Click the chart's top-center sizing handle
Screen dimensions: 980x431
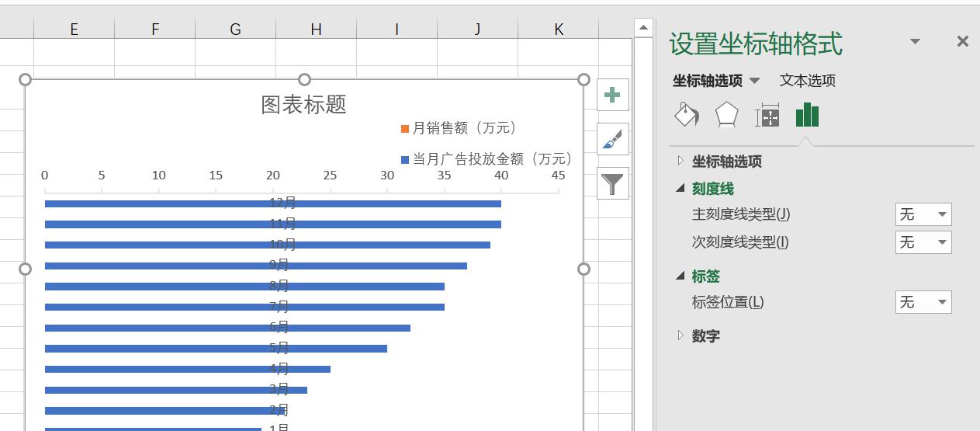point(304,79)
